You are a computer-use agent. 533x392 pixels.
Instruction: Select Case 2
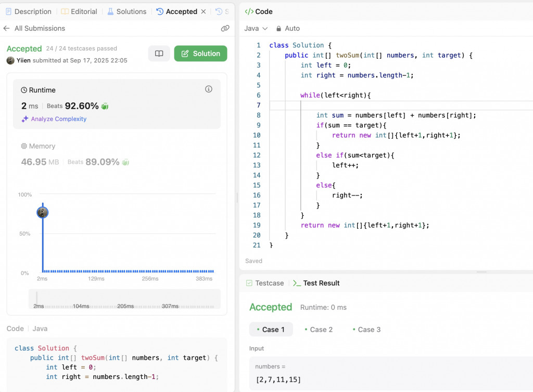pos(319,330)
